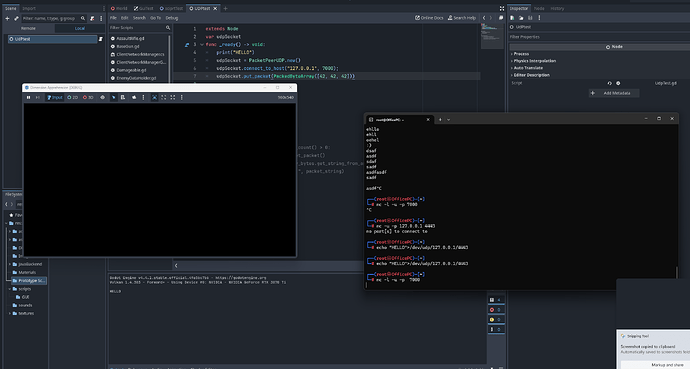The height and width of the screenshot is (369, 690).
Task: Open the Debug menu of script editor
Action: coord(172,18)
